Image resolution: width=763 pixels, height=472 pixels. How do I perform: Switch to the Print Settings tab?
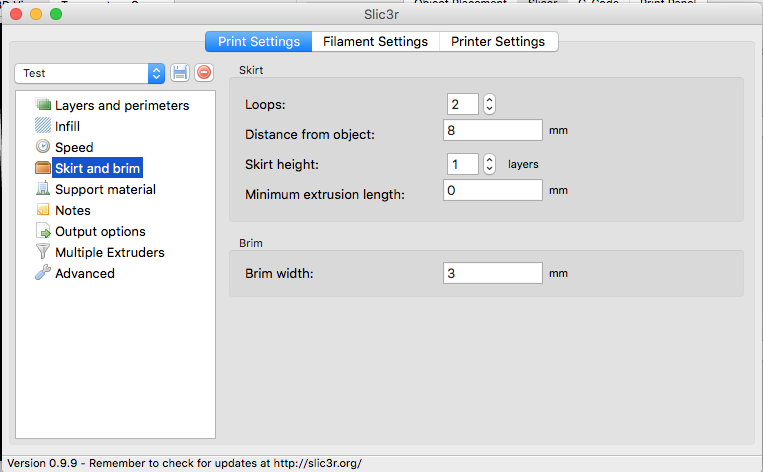258,42
